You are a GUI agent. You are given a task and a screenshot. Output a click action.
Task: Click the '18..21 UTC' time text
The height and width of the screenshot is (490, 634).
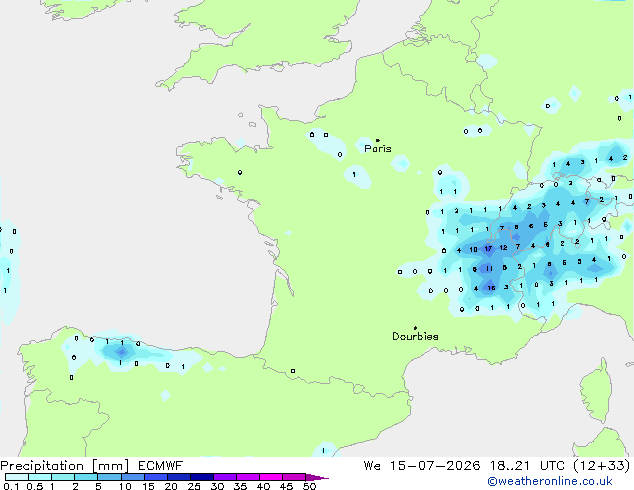[526, 466]
